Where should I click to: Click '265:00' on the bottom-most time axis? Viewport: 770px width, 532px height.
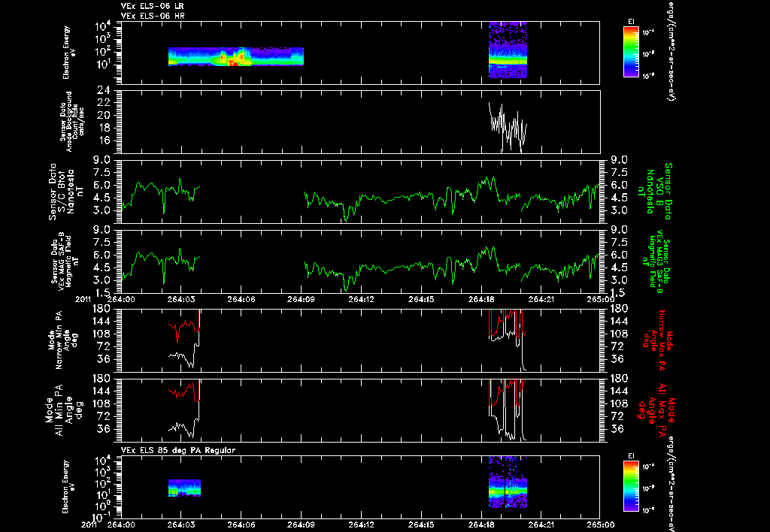point(600,524)
